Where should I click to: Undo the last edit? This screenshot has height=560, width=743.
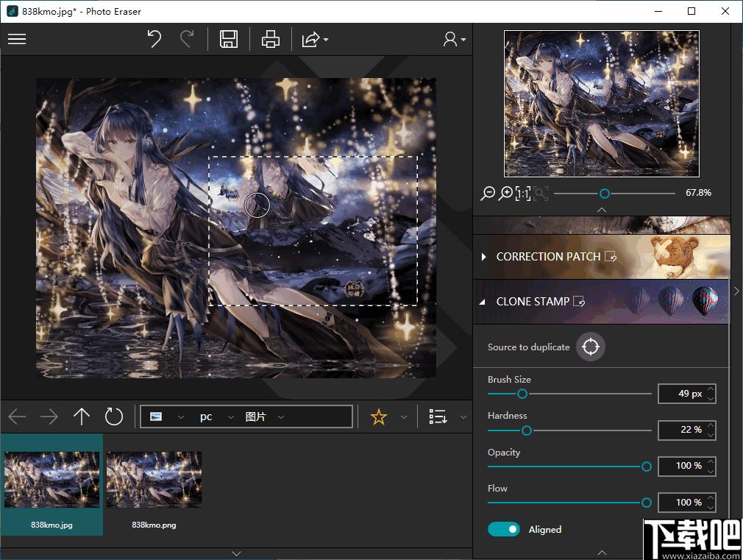click(154, 39)
